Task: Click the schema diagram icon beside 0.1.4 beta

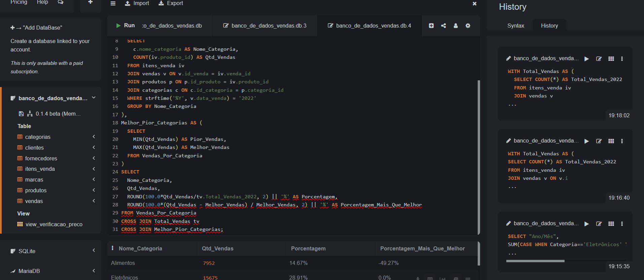Action: click(x=30, y=114)
